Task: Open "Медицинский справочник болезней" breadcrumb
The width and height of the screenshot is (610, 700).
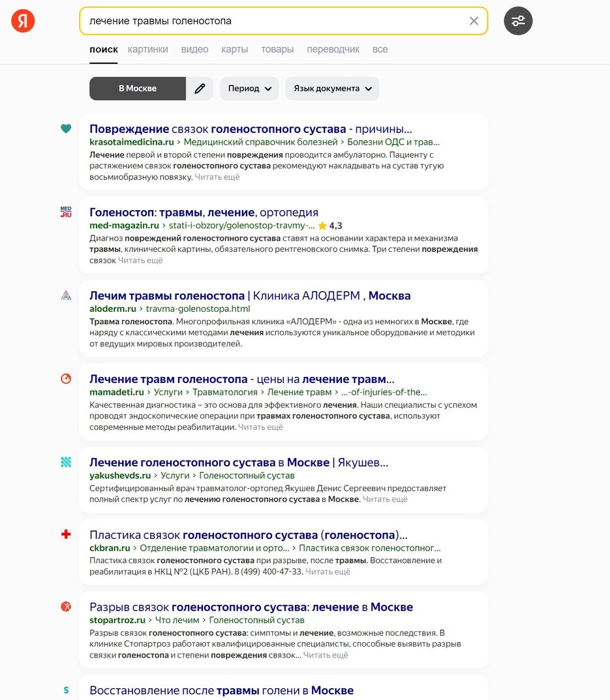Action: (260, 142)
